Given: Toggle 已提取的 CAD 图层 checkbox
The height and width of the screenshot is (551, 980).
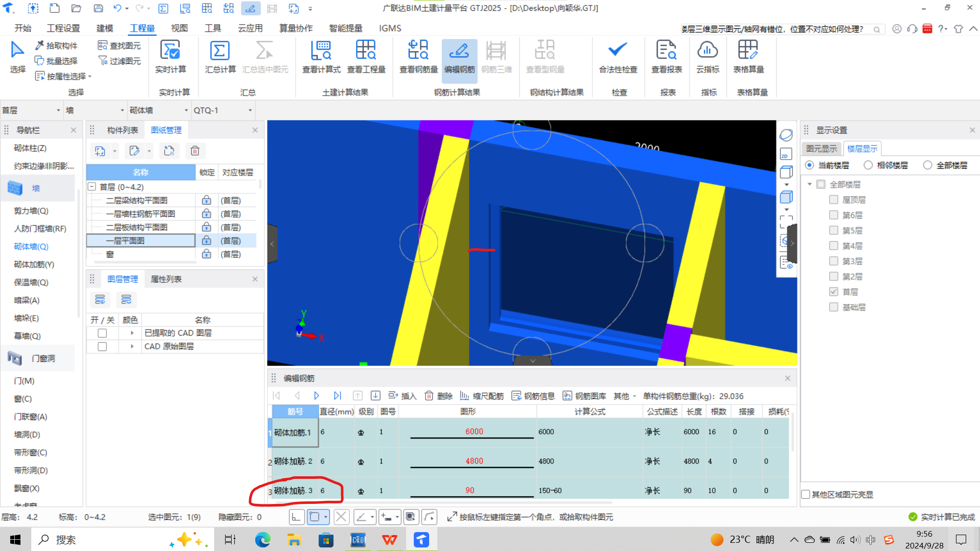Looking at the screenshot, I should 102,333.
